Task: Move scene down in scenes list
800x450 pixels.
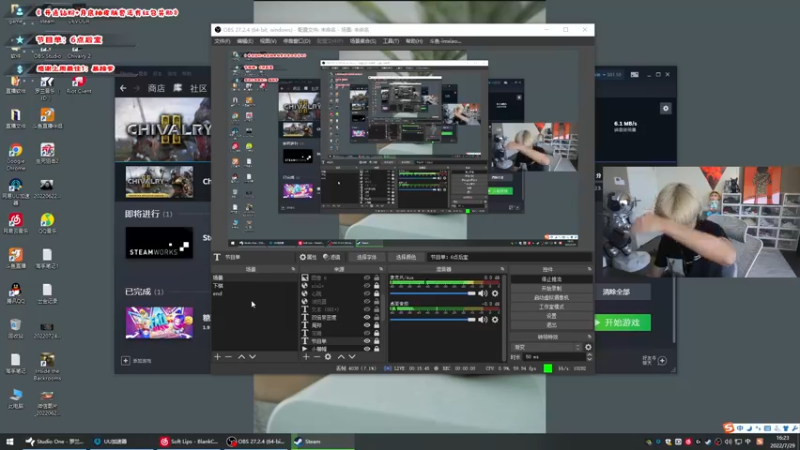Action: 253,357
